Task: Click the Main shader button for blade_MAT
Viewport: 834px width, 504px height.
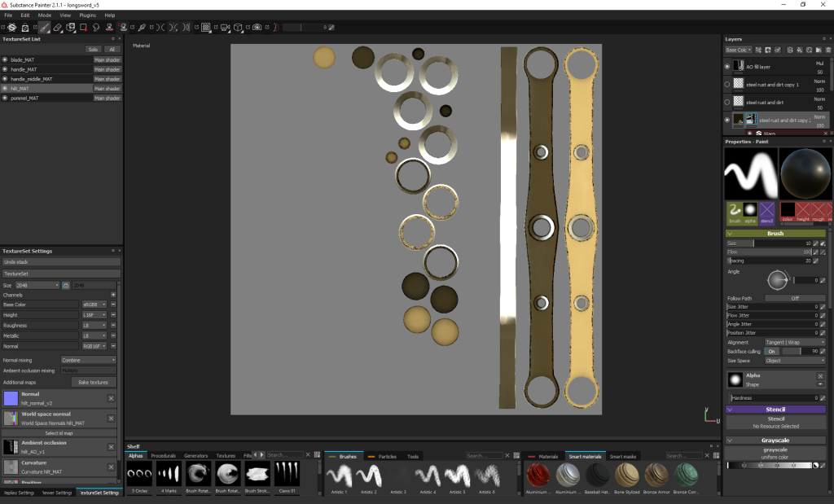Action: tap(107, 59)
